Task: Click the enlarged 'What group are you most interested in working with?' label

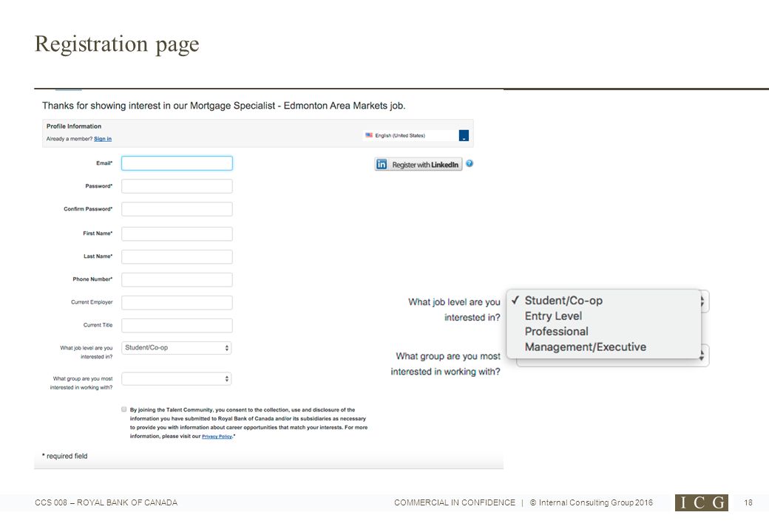Action: (445, 364)
